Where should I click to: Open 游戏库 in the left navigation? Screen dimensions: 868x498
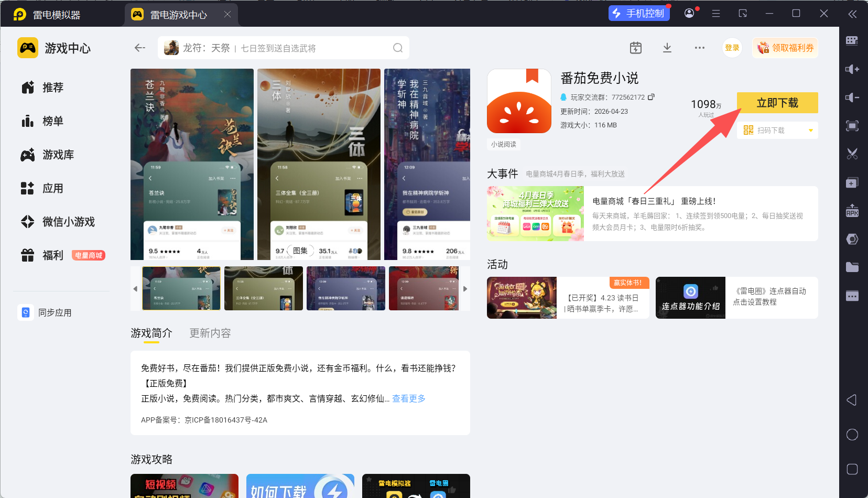[48, 155]
